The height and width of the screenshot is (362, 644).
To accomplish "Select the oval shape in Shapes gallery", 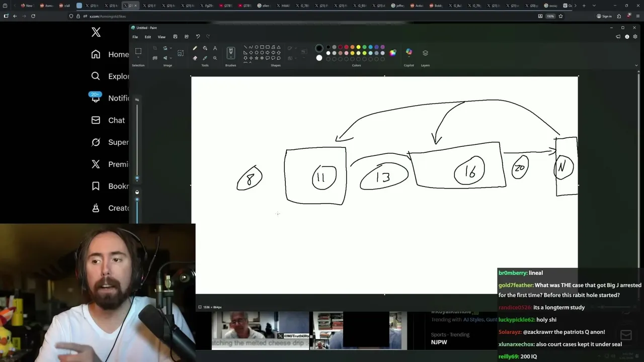I will (x=257, y=47).
